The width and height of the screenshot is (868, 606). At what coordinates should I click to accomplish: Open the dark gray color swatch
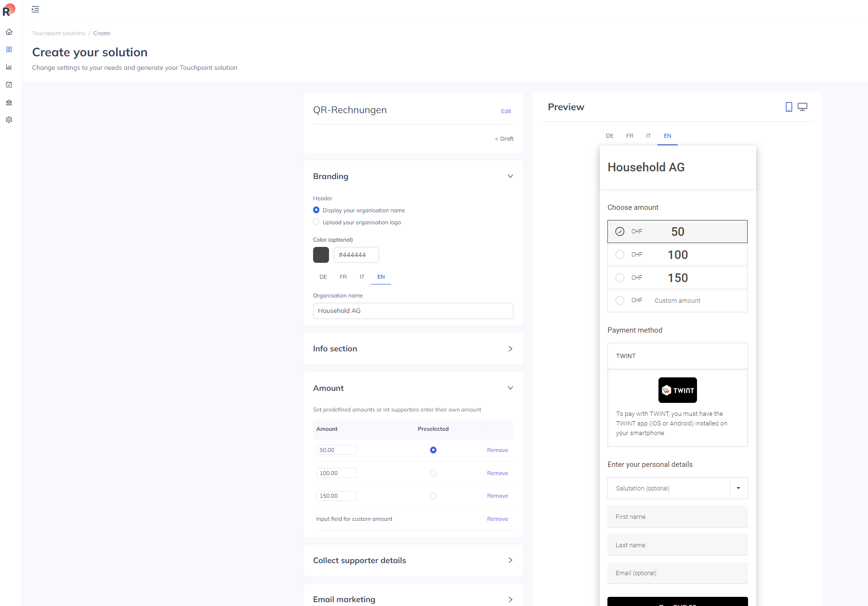point(321,255)
